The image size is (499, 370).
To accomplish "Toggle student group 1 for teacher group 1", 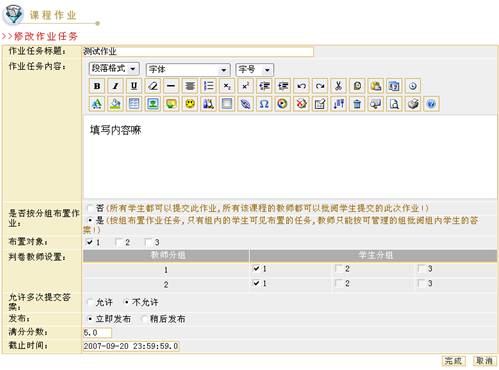I will click(256, 268).
